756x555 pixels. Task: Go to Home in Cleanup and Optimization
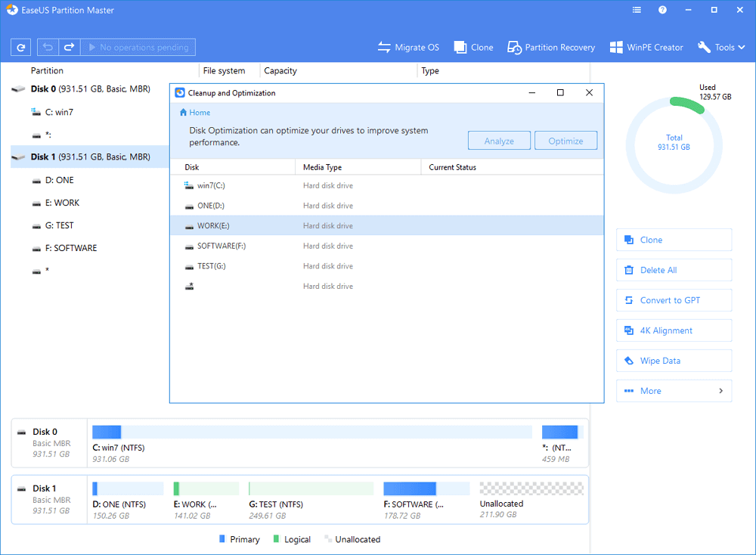click(195, 113)
